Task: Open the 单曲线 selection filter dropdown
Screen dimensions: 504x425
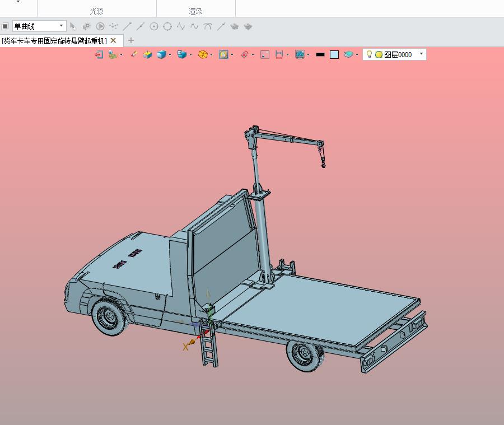Action: [x=61, y=26]
